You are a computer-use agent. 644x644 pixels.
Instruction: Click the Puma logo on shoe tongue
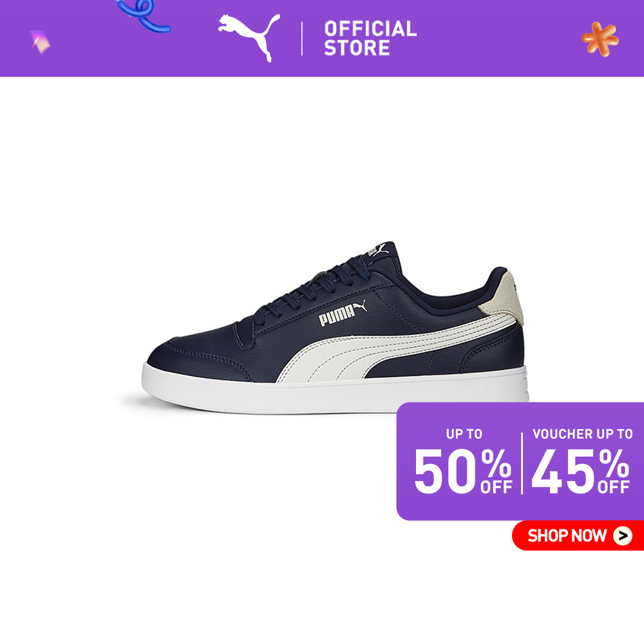378,250
